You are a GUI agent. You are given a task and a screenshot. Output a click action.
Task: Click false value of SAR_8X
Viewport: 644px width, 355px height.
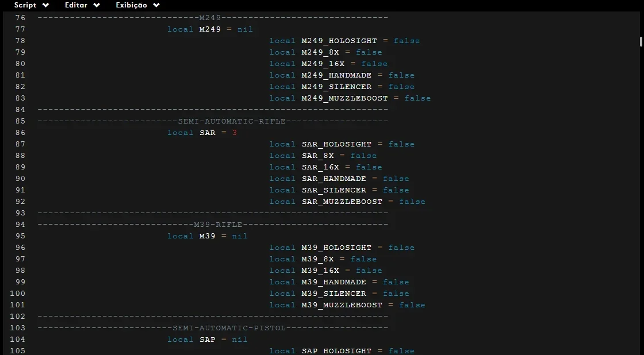tap(363, 156)
